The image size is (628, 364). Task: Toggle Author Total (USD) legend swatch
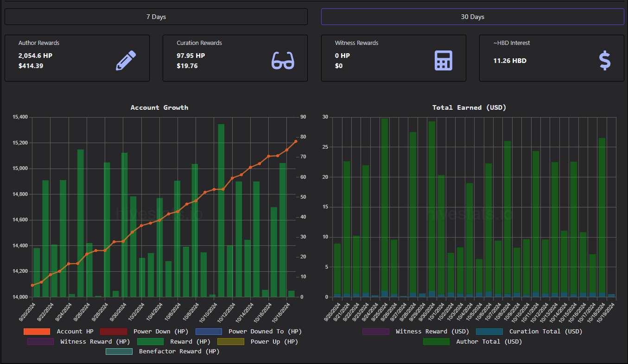click(x=436, y=342)
